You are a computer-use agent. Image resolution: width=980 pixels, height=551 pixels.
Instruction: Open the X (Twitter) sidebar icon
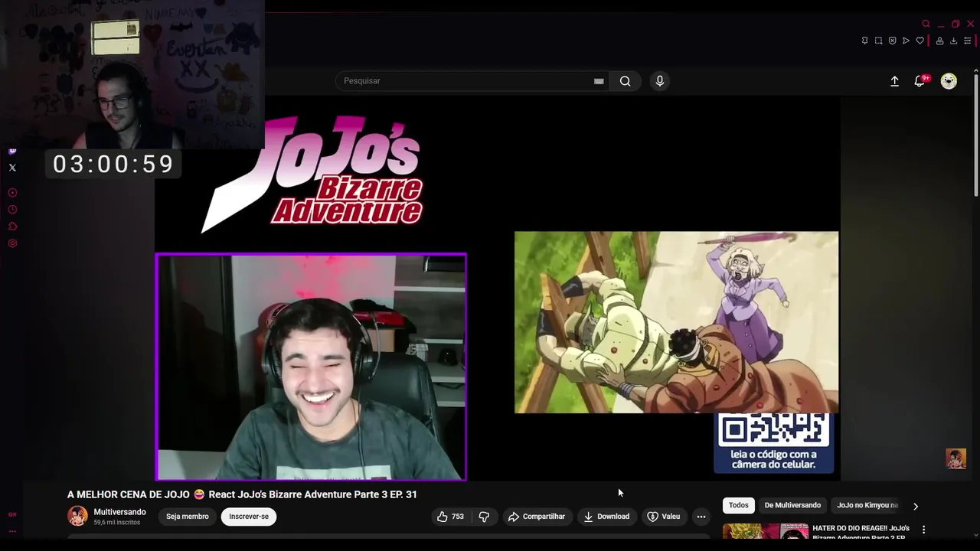click(x=12, y=168)
